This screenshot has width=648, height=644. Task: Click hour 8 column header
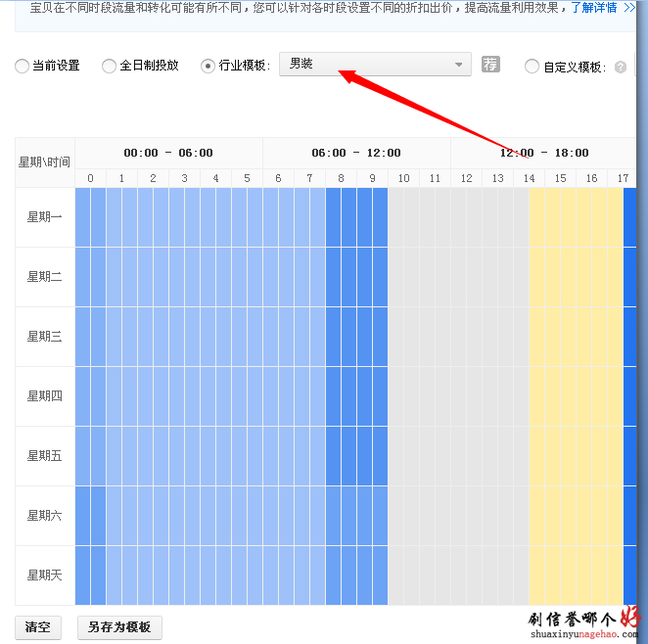[x=341, y=178]
